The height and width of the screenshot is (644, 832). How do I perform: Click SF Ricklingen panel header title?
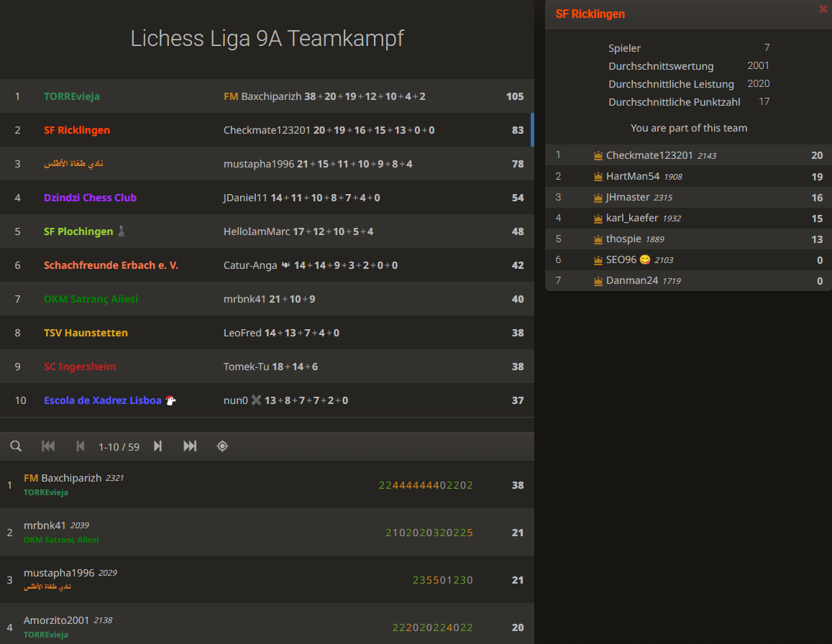pos(590,14)
